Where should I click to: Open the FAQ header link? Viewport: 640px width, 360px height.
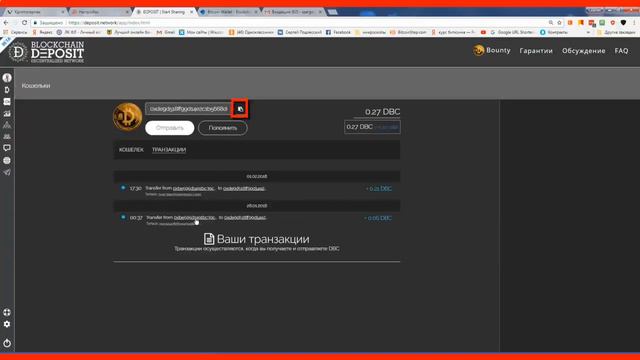(x=621, y=51)
